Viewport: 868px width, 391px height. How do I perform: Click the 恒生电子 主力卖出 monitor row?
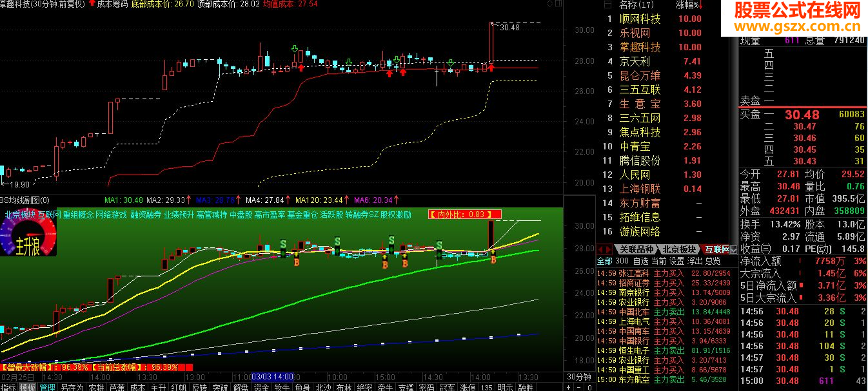pos(666,350)
